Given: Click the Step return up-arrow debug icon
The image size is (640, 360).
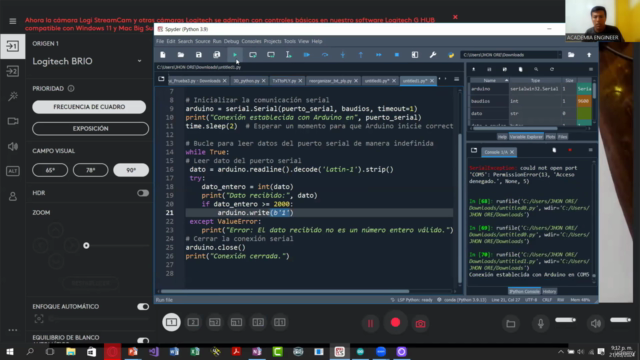Looking at the screenshot, I should (x=360, y=55).
